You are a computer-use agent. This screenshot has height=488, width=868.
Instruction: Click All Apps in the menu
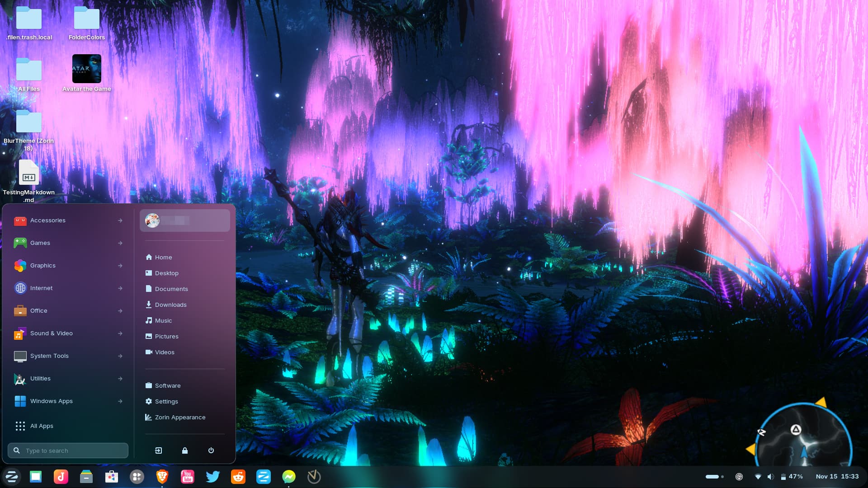41,426
